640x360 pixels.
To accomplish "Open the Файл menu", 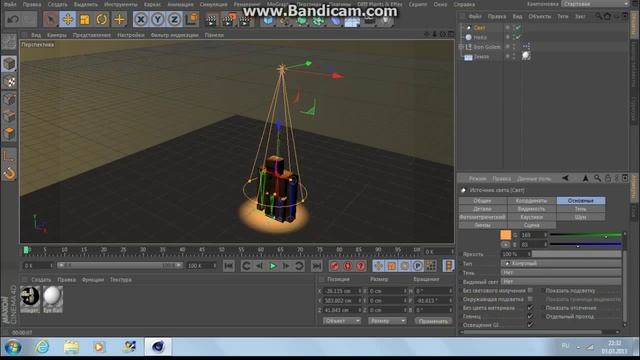I will click(10, 4).
